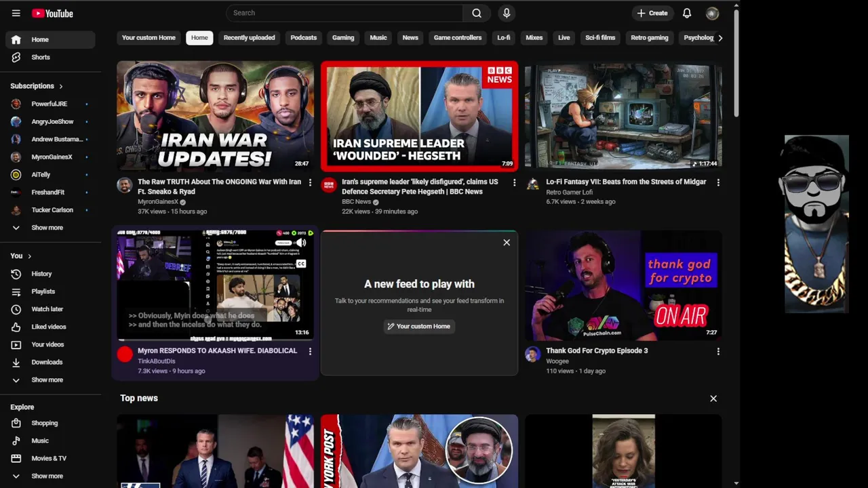Open Iran's supreme leader likely disfigured title
The height and width of the screenshot is (488, 868).
pos(420,186)
